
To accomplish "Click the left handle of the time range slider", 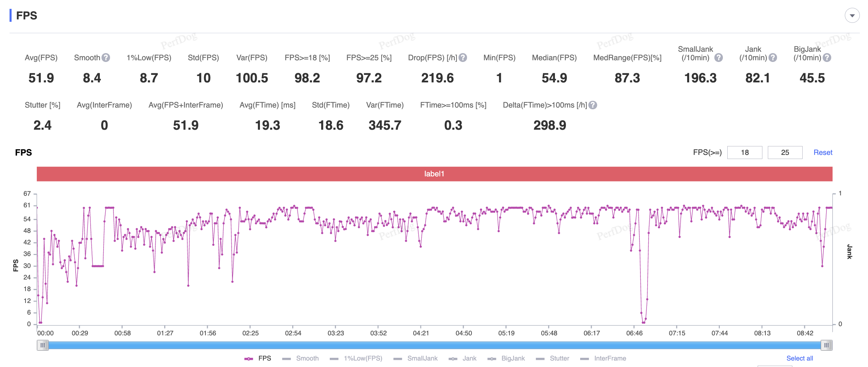I will (43, 345).
